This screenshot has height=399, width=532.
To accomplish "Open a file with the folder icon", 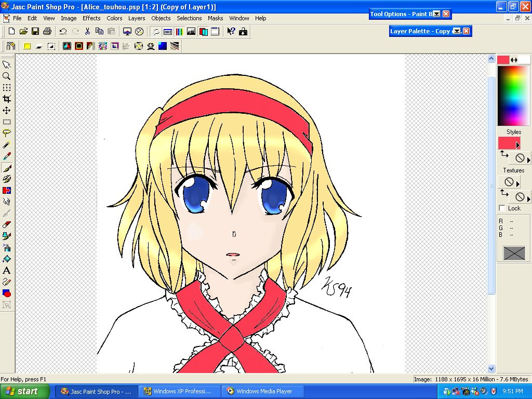I will coord(23,32).
